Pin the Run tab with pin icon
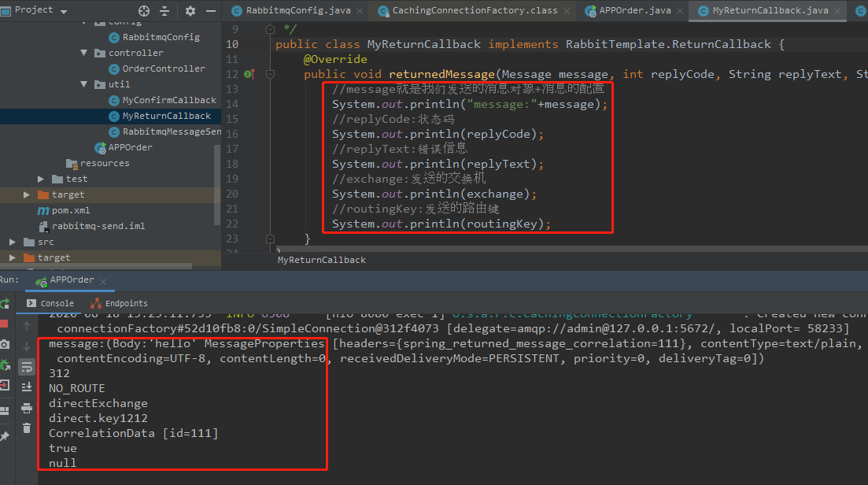The image size is (868, 485). [5, 435]
